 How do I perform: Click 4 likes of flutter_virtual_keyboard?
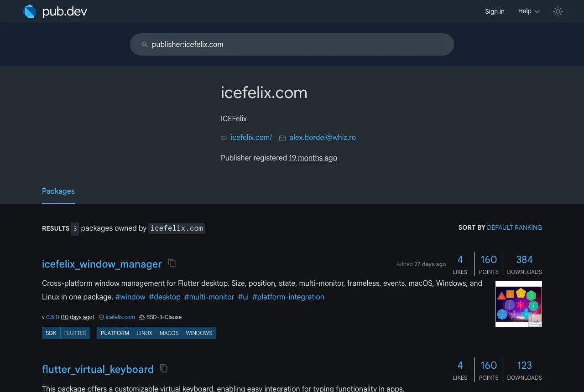[460, 370]
